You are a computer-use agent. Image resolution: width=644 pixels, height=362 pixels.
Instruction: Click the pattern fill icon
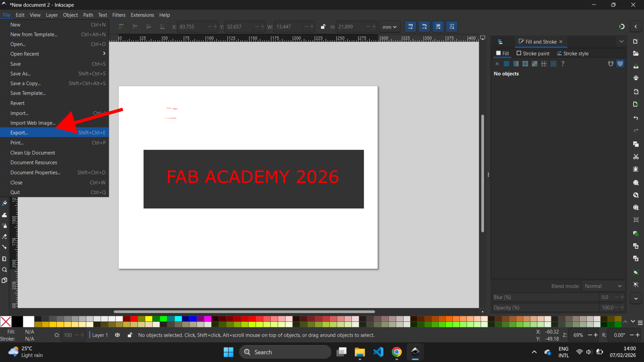pyautogui.click(x=544, y=64)
